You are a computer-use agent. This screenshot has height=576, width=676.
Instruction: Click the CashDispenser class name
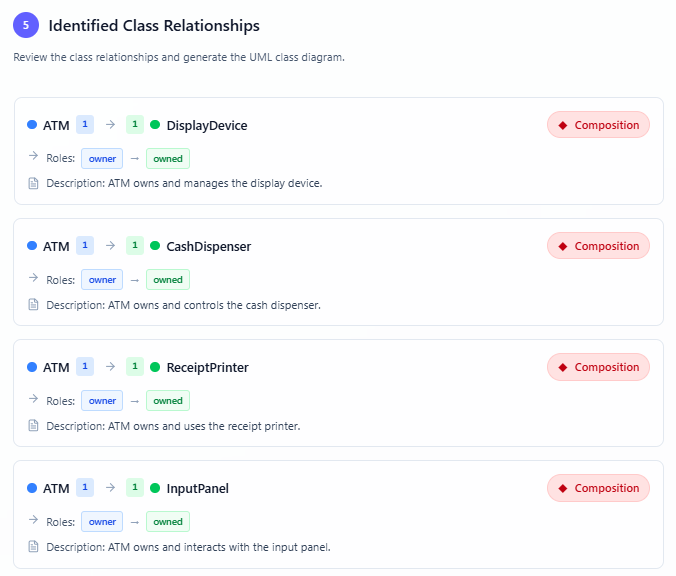[209, 246]
